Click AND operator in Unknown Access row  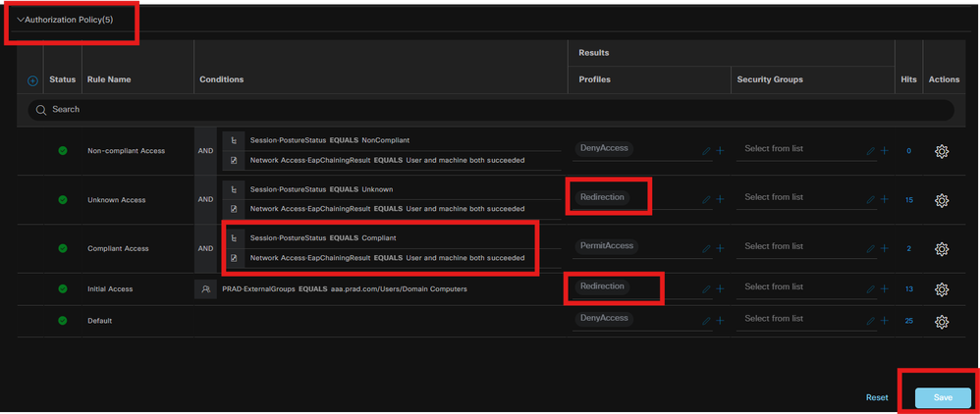(205, 200)
